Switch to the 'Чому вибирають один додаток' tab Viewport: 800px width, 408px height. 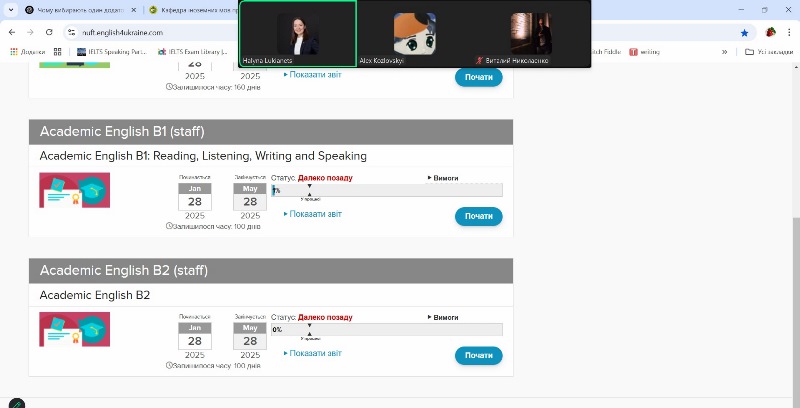tap(81, 10)
